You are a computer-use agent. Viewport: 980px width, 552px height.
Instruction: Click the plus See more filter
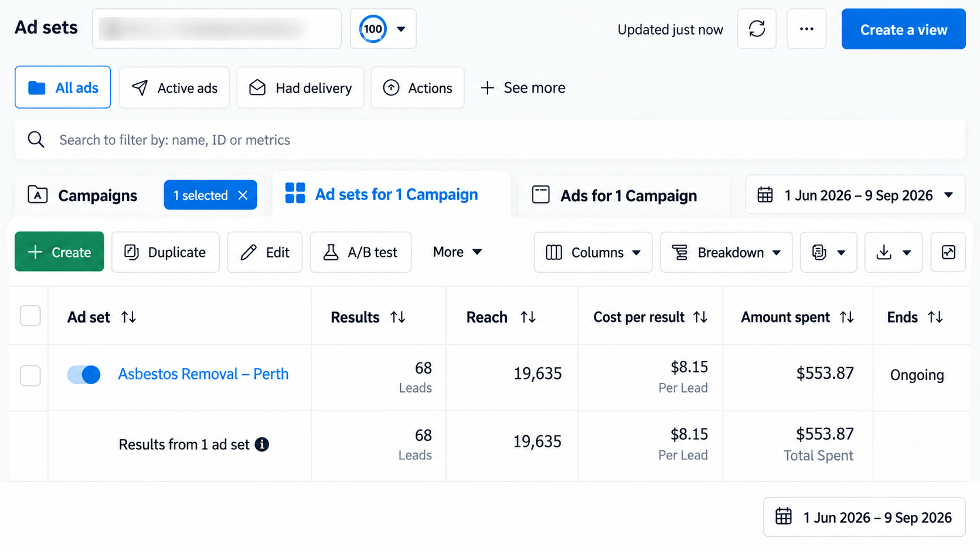click(x=523, y=88)
